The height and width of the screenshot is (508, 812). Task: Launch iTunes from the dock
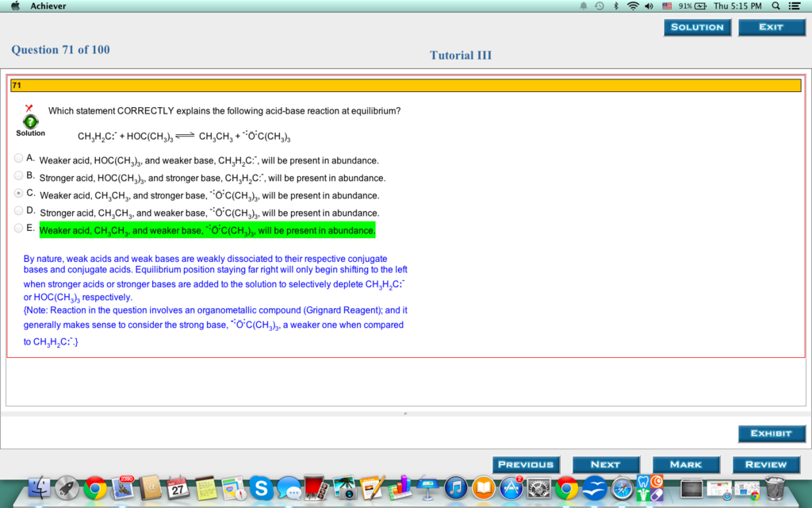point(455,488)
